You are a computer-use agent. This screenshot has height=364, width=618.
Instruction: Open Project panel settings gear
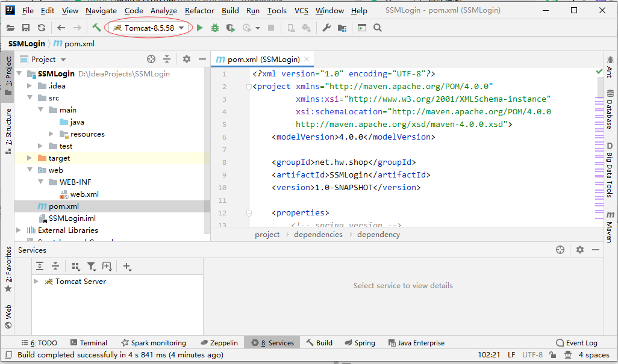click(x=187, y=59)
